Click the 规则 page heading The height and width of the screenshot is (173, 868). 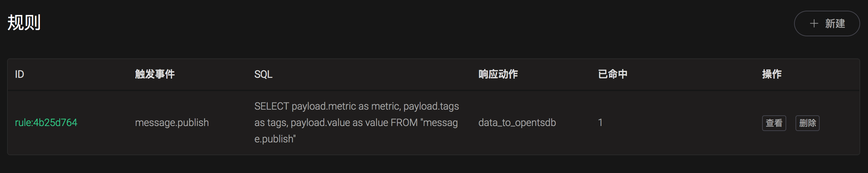pyautogui.click(x=24, y=23)
